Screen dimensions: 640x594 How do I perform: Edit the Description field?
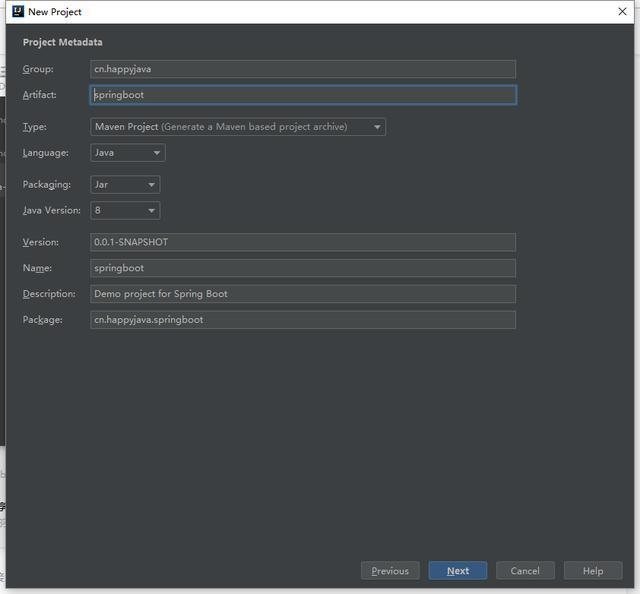tap(303, 294)
